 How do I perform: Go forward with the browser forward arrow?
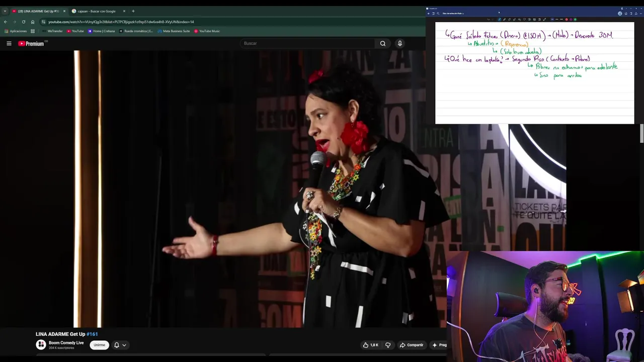pos(14,22)
